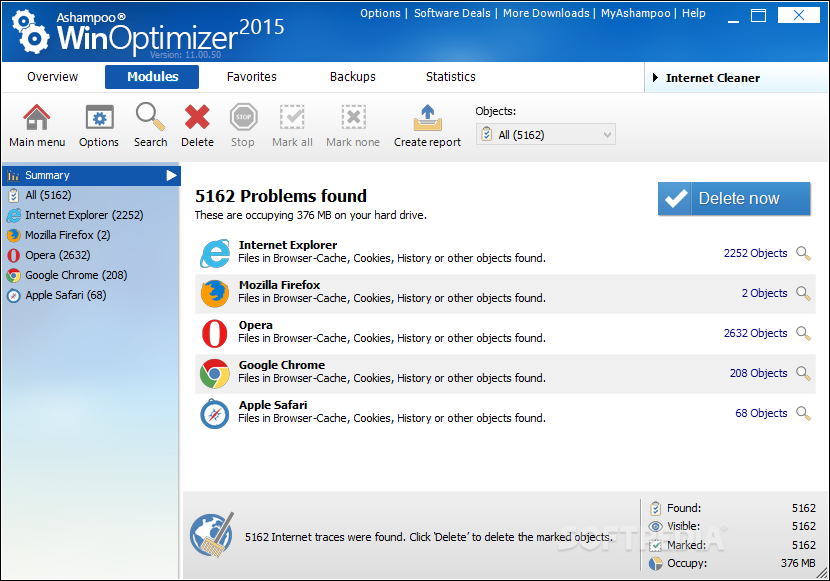Click the Occupy 376 MB value
830x581 pixels.
pyautogui.click(x=798, y=564)
